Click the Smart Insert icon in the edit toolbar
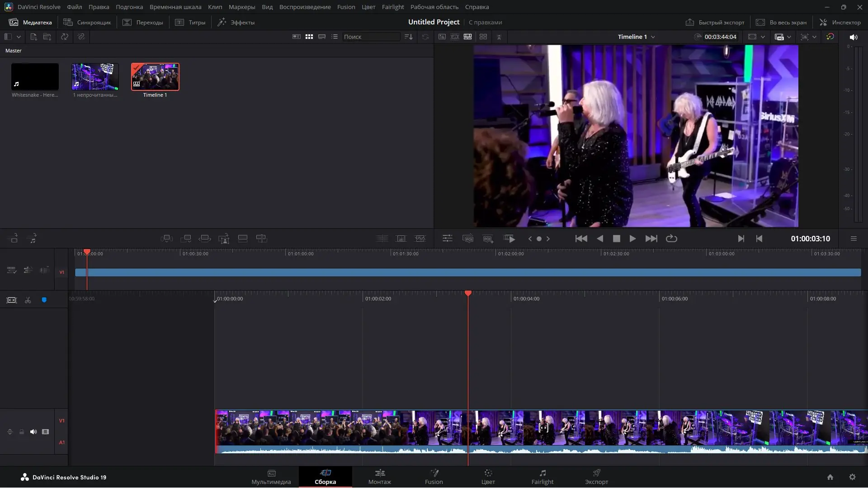The image size is (868, 488). click(x=166, y=238)
